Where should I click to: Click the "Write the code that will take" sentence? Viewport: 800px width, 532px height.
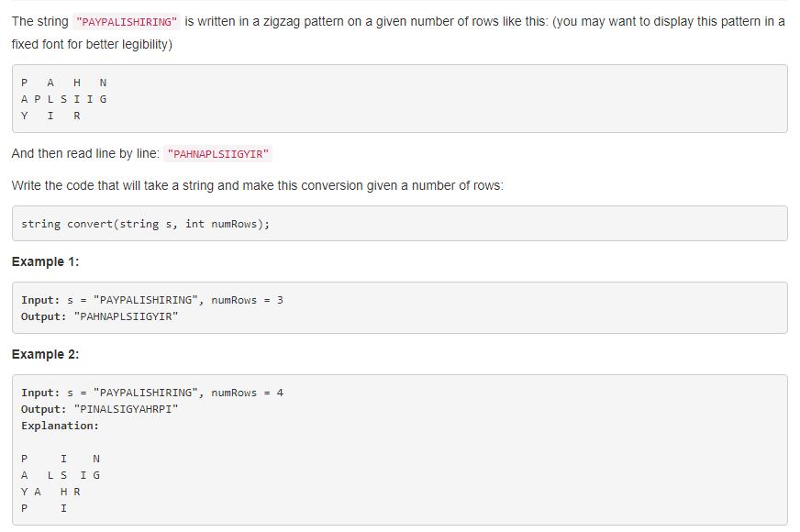(257, 185)
